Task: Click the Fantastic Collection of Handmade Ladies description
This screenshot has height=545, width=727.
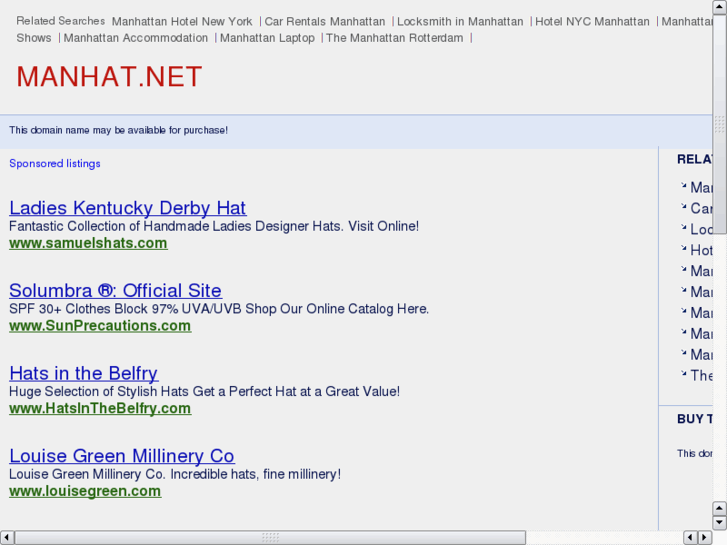Action: click(214, 226)
